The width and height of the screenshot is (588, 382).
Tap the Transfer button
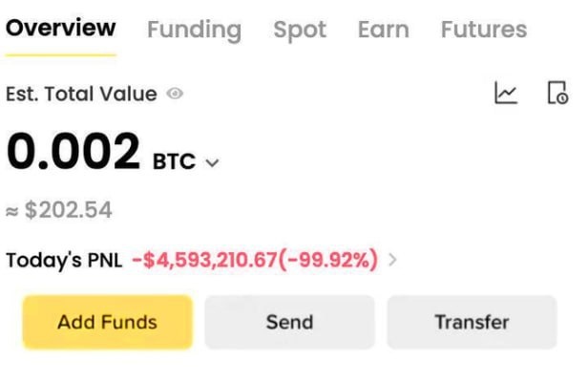pyautogui.click(x=472, y=323)
